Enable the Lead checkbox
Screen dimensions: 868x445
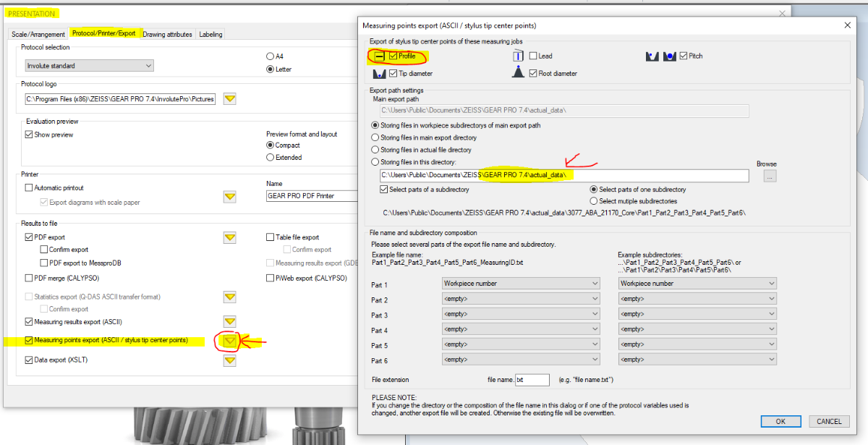coord(533,56)
